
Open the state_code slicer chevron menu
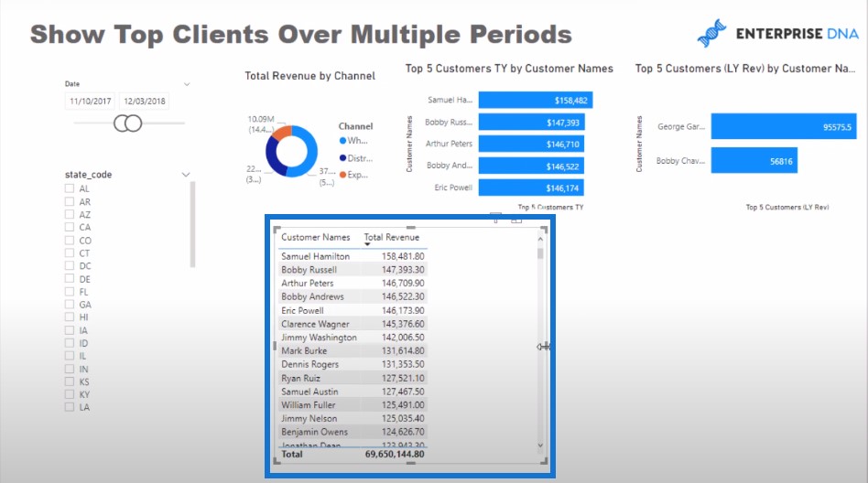186,175
